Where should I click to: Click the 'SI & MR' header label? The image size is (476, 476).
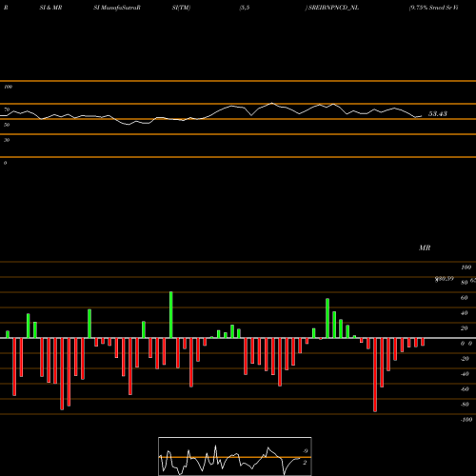click(x=50, y=8)
